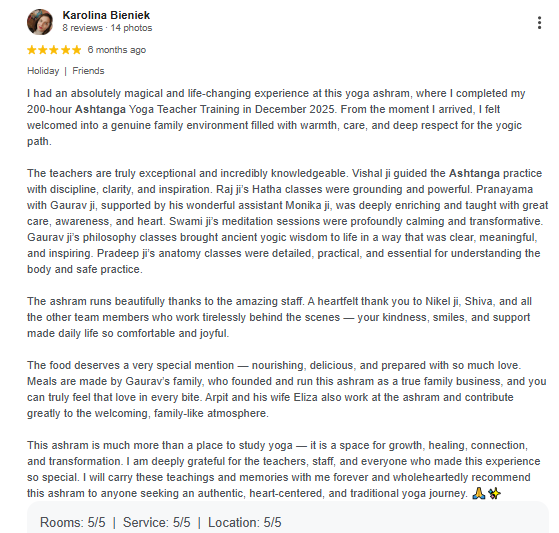This screenshot has height=533, width=559.
Task: Click the "8 reviews · 14 photos" text
Action: (107, 28)
